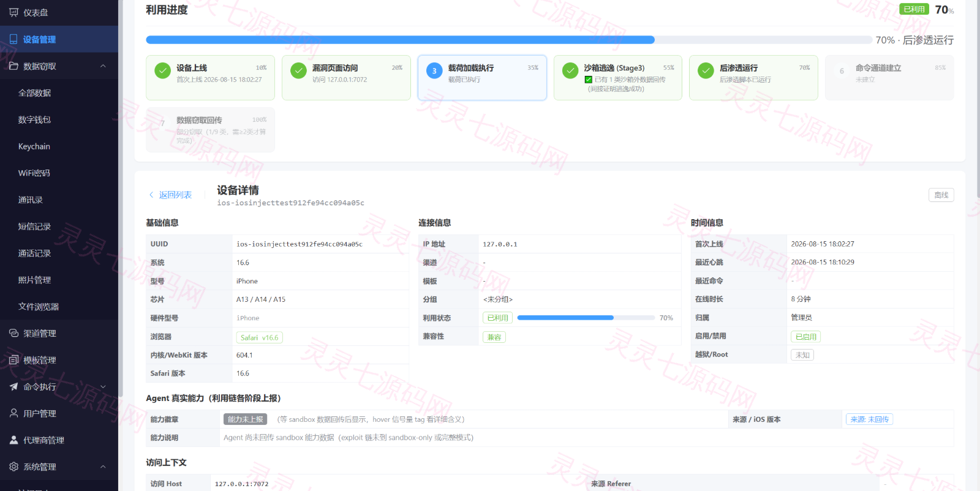The width and height of the screenshot is (980, 491).
Task: Click the 兼容 compatibility tag
Action: tap(494, 337)
